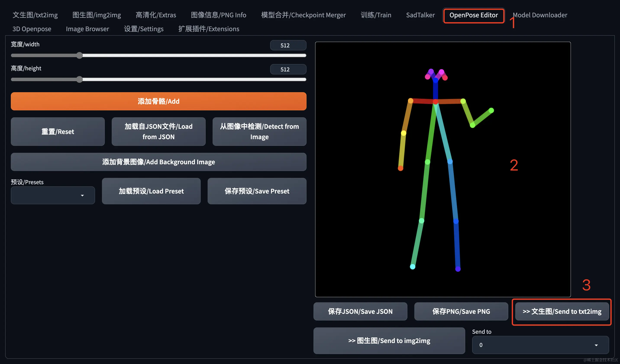Go to the 文生图/txt2img tab
The image size is (620, 364).
(35, 15)
